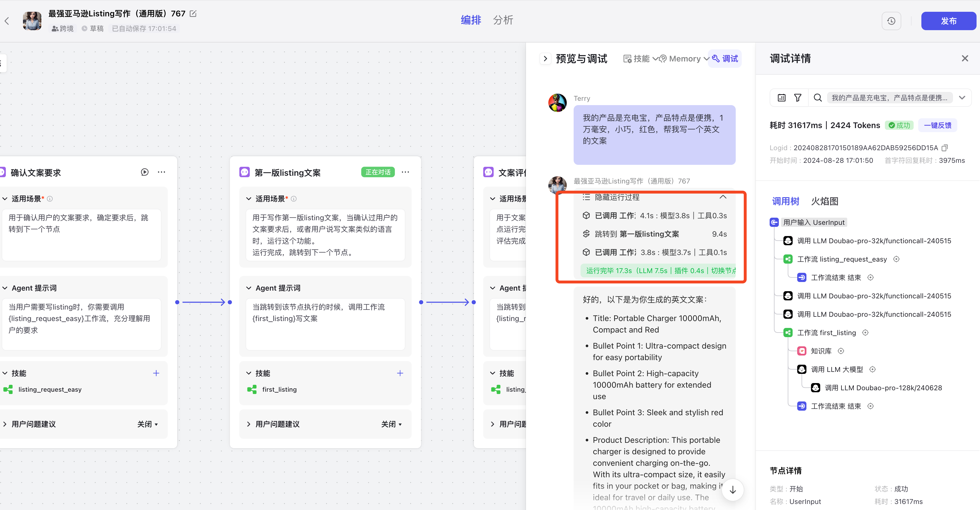Click the 文案评估 node icon
Viewport: 980px width, 510px height.
point(488,172)
